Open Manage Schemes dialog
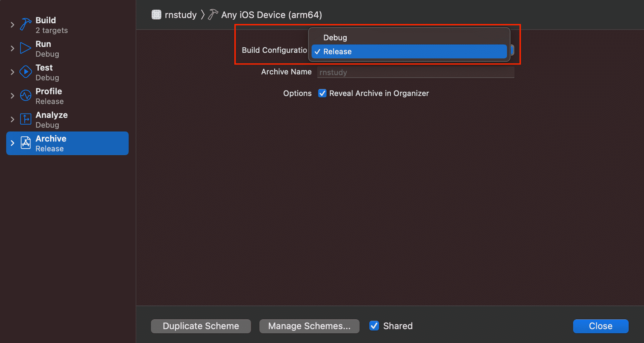The width and height of the screenshot is (644, 343). pos(309,326)
